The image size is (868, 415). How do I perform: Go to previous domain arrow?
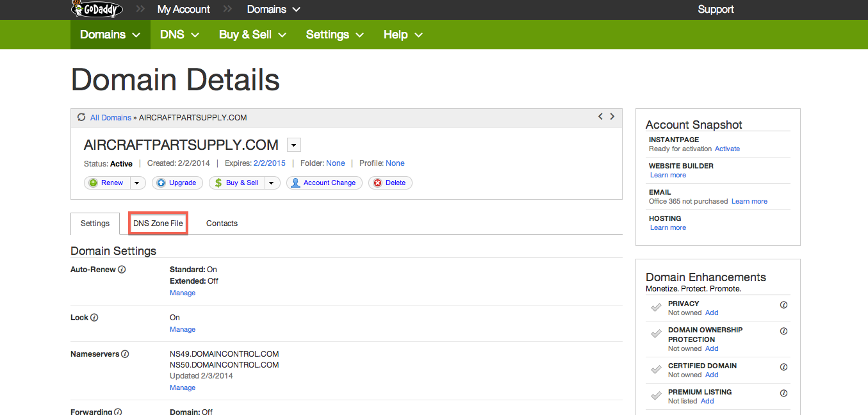click(600, 117)
